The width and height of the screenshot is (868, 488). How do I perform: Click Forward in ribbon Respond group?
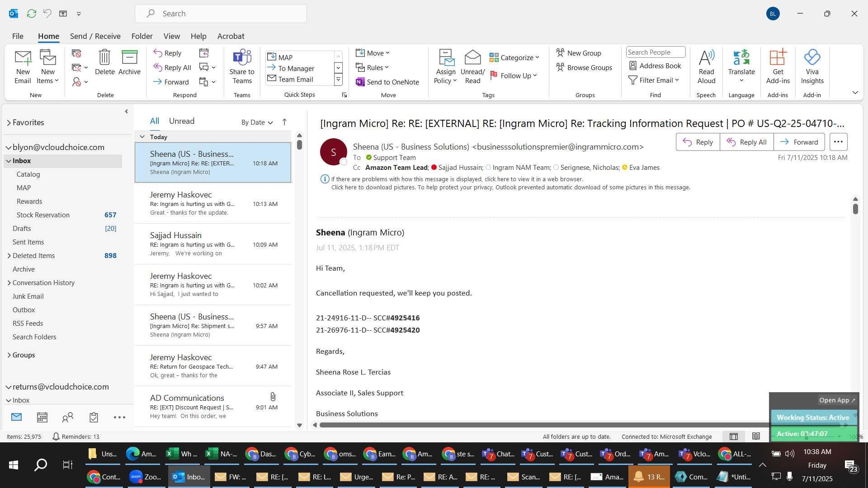click(171, 82)
